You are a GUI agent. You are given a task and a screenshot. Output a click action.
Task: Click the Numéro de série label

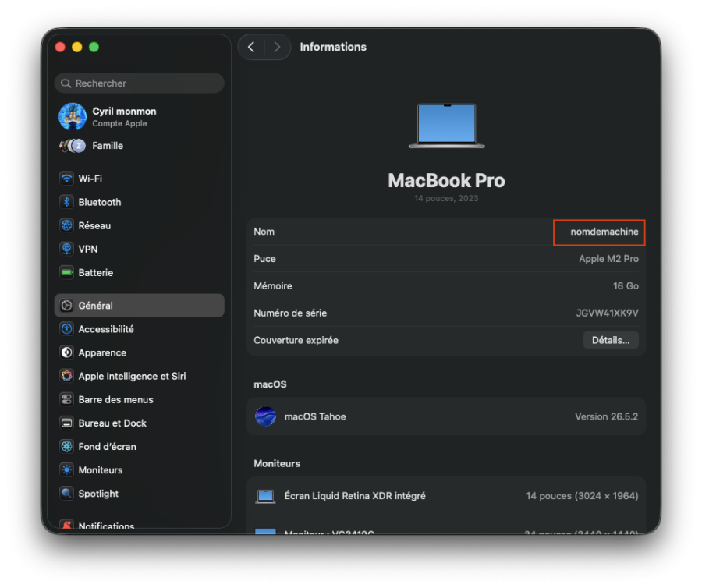(290, 313)
